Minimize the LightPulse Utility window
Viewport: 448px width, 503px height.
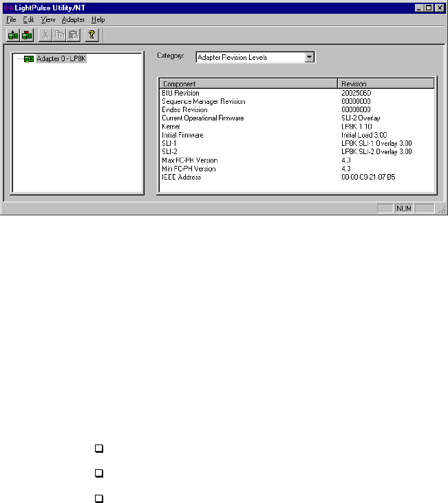tap(418, 8)
